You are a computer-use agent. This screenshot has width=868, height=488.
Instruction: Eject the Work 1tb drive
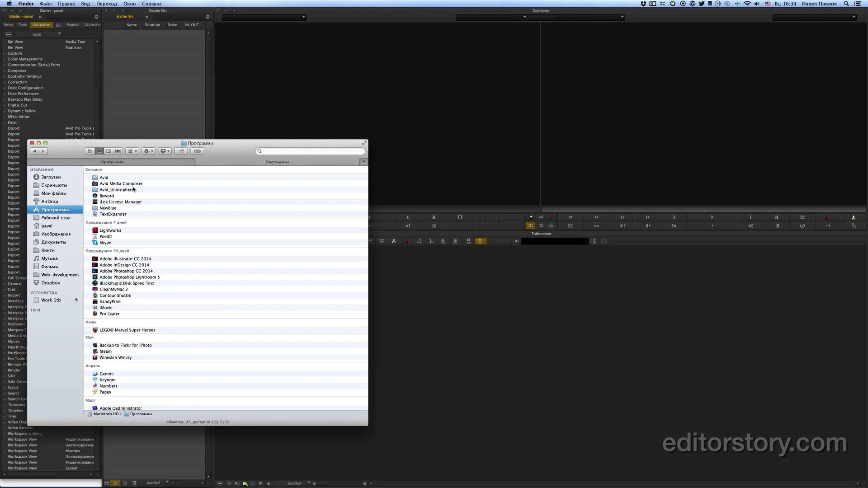click(x=76, y=300)
